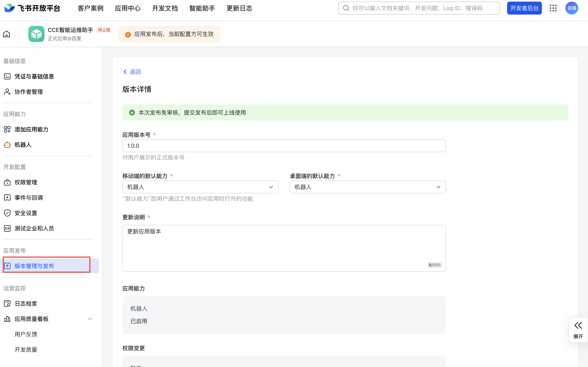This screenshot has width=588, height=367.
Task: Collapse the 应用质量看板 section chevron
Action: 90,319
